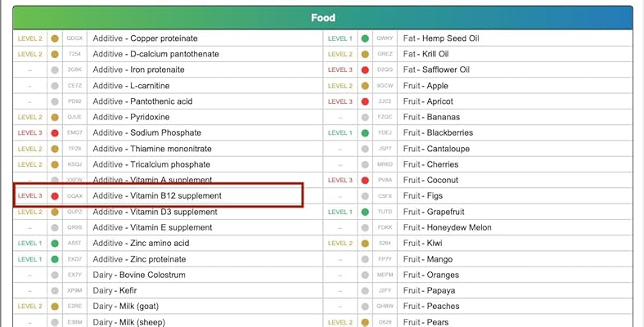Select the red dot beside Sodium Phosphate
This screenshot has width=644, height=327.
(55, 132)
